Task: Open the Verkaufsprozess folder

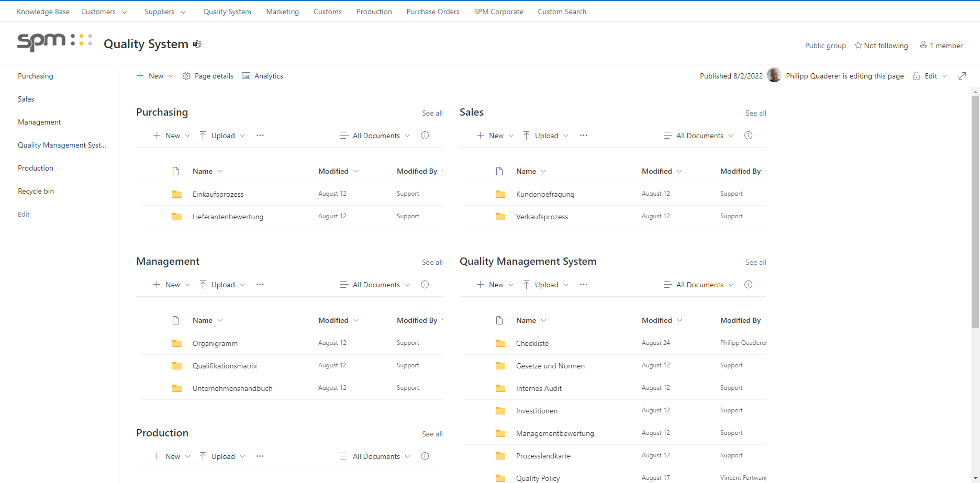Action: tap(542, 217)
